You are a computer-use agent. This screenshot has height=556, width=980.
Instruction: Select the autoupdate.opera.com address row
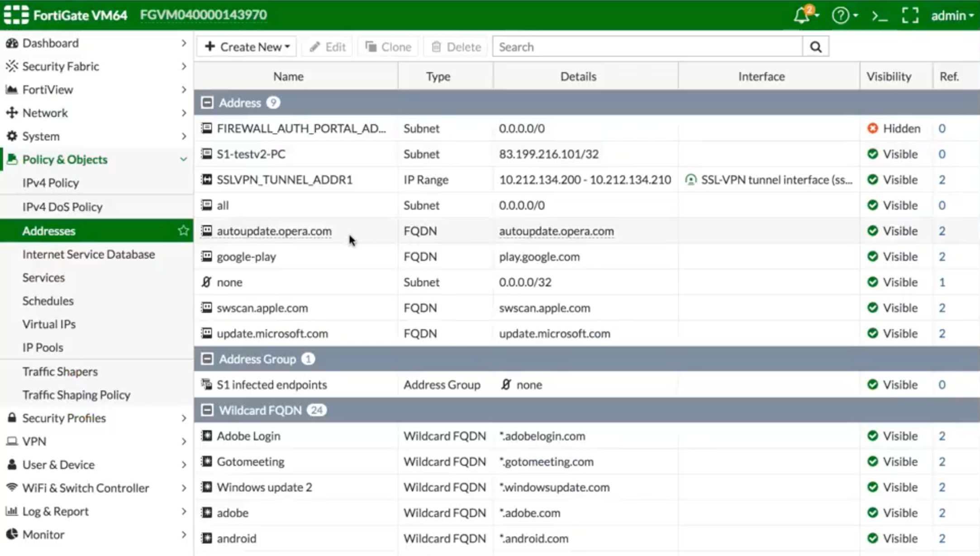coord(274,231)
